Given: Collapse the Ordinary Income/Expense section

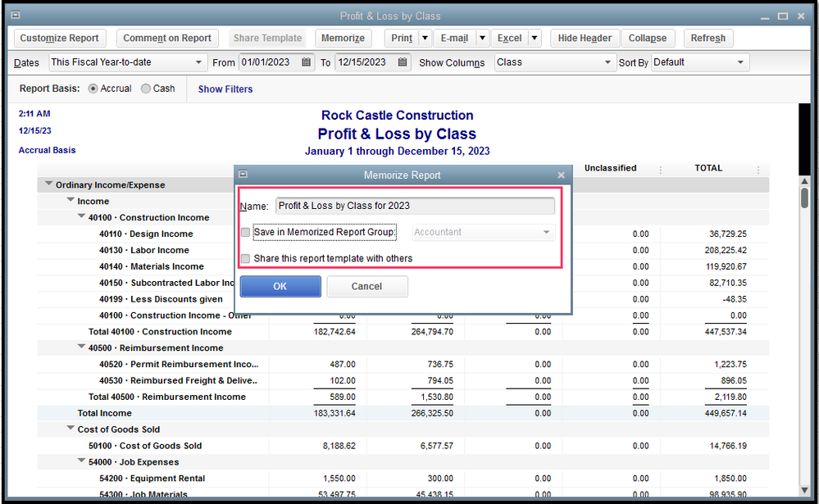Looking at the screenshot, I should 49,185.
